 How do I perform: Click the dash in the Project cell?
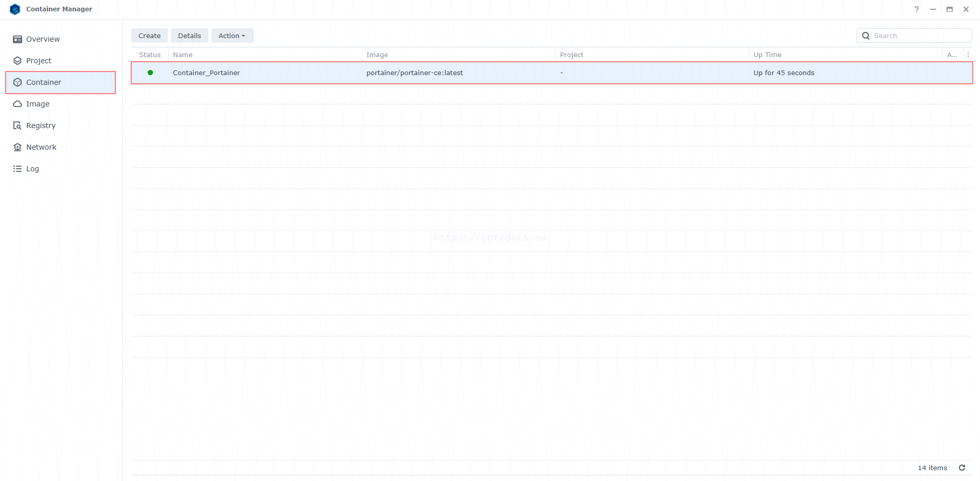click(562, 73)
